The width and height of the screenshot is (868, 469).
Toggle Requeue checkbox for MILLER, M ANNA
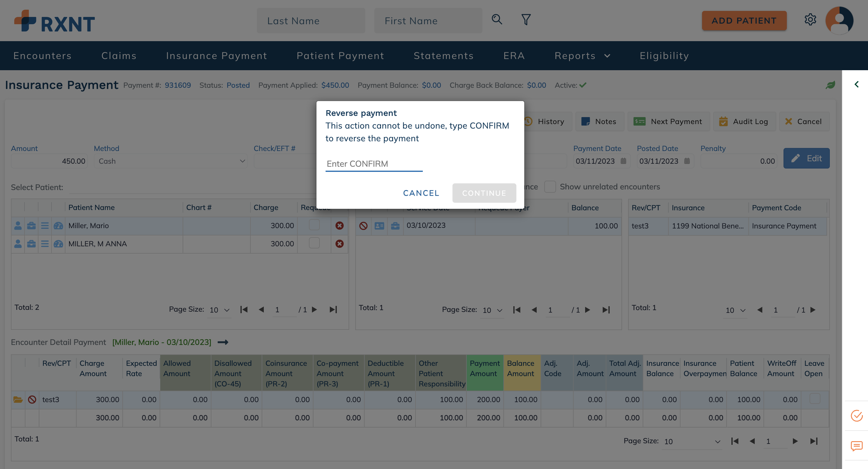(314, 243)
